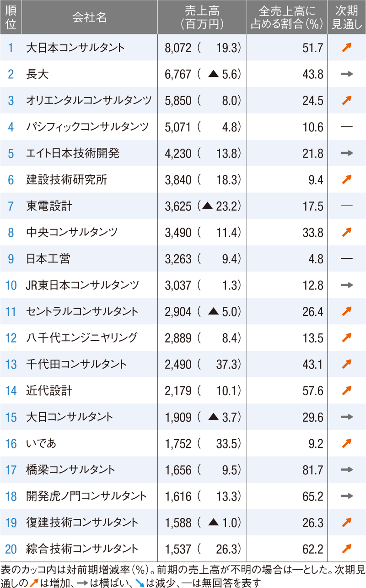
Task: Click rank number 20
Action: coord(11,549)
